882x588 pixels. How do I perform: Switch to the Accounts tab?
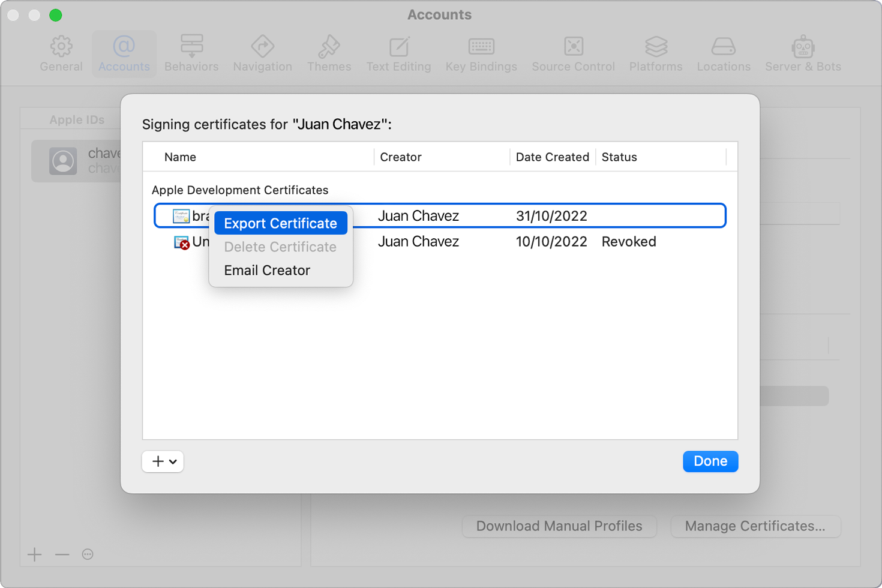[124, 53]
